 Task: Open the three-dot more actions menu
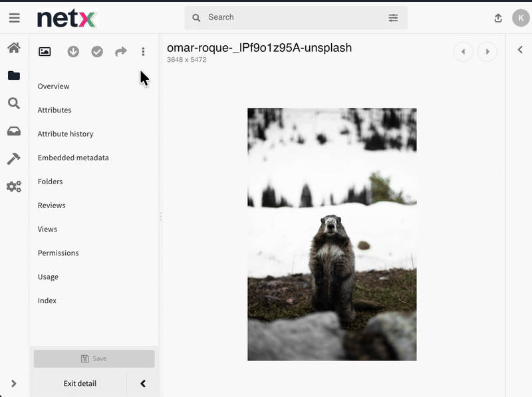(143, 52)
